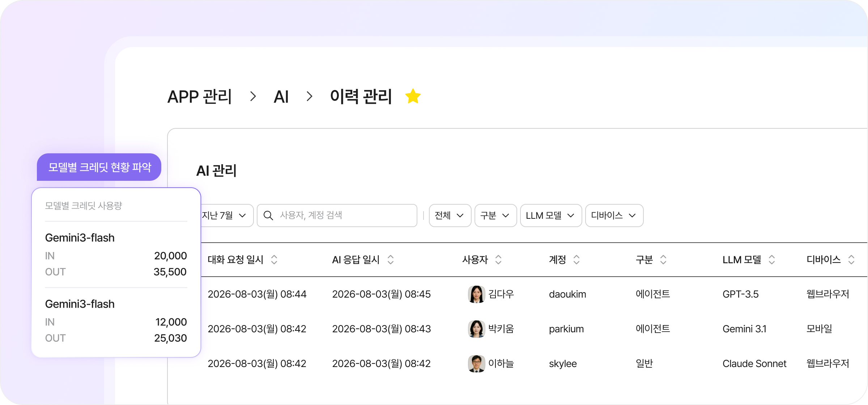Image resolution: width=868 pixels, height=405 pixels.
Task: Open the LLM 모델 filter dropdown
Action: coord(551,216)
